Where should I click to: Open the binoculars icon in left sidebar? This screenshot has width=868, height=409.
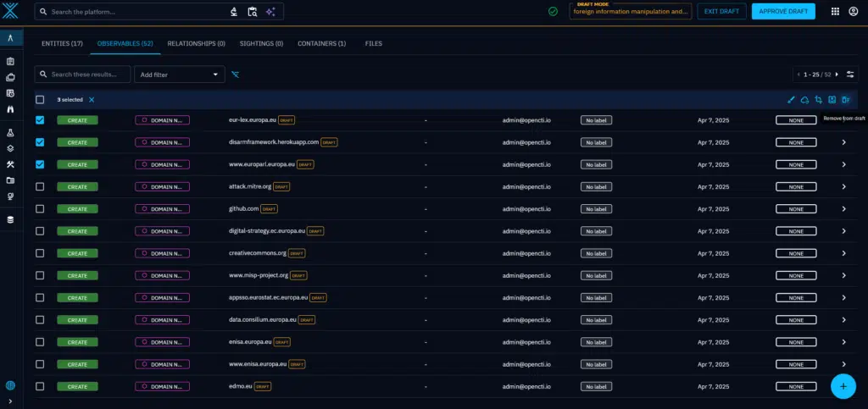pos(10,109)
